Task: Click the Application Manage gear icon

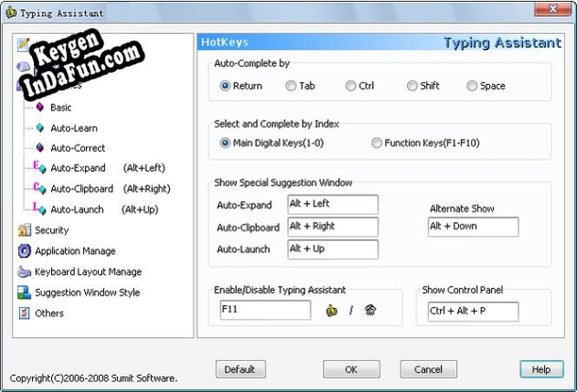Action: 25,250
